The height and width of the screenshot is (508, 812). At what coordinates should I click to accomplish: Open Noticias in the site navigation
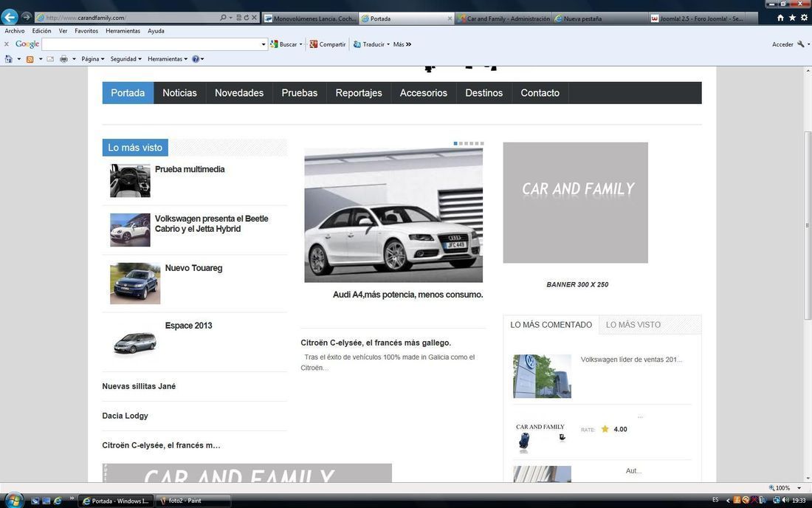point(179,93)
